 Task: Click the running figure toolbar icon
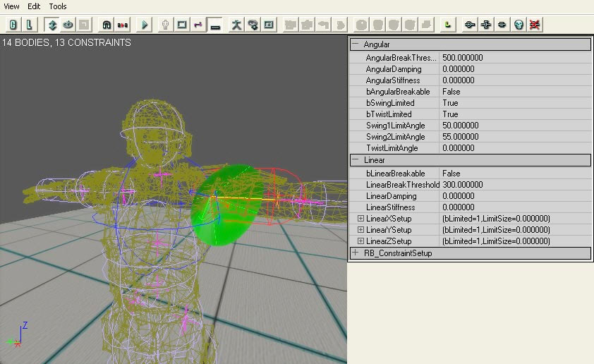236,25
